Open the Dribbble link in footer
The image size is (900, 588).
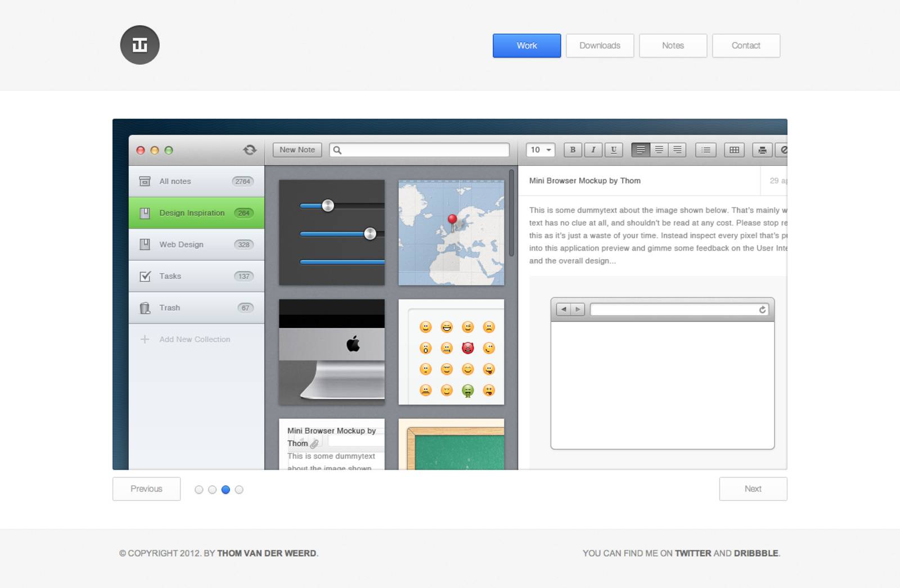pyautogui.click(x=756, y=553)
